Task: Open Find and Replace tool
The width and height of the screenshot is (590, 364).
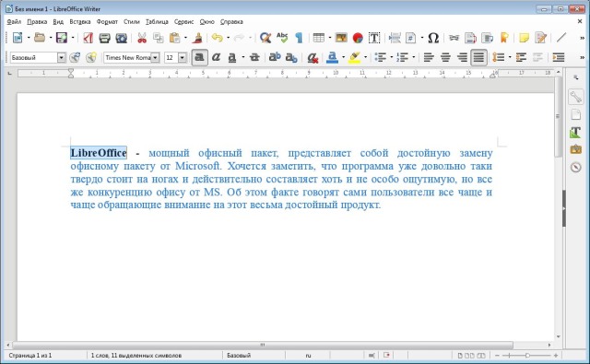Action: pyautogui.click(x=265, y=38)
